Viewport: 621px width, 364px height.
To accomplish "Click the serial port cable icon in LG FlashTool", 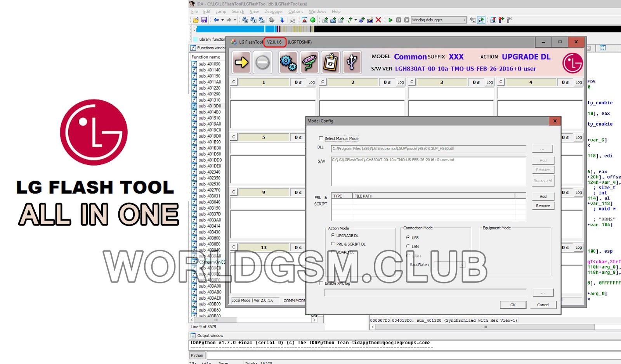I will [x=309, y=62].
